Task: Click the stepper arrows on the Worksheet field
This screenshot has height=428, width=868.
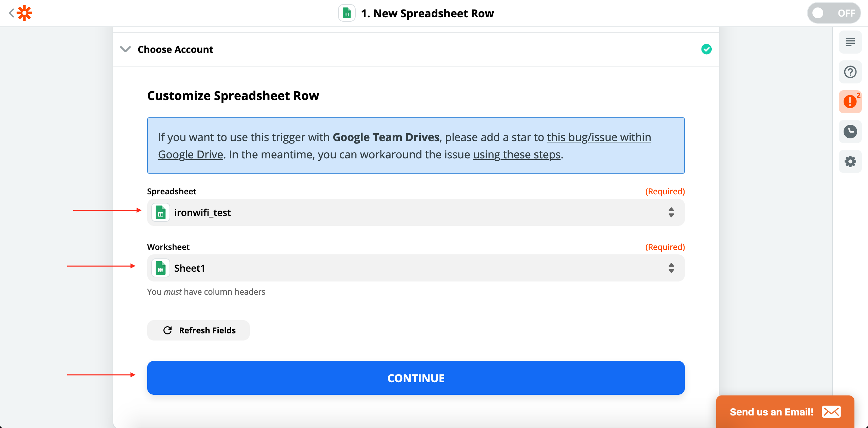Action: (x=671, y=268)
